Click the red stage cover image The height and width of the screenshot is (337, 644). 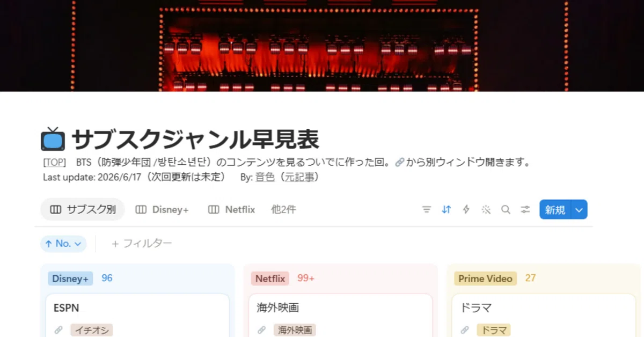point(322,46)
